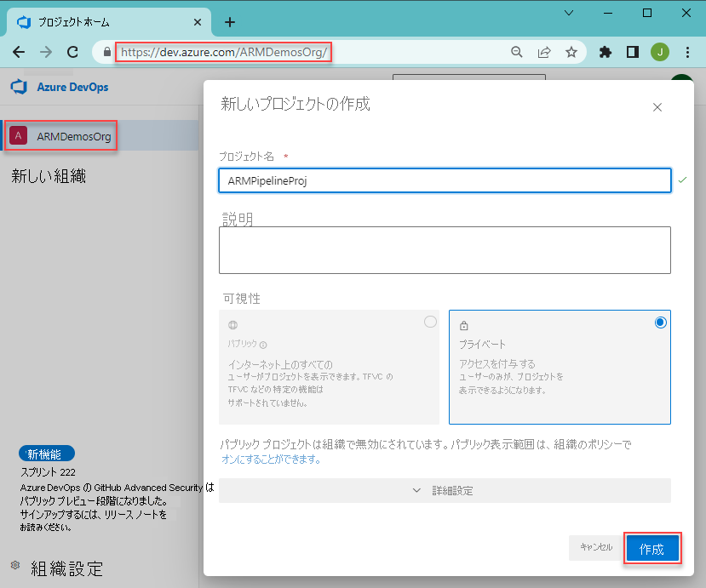Click the browser forward arrow

pyautogui.click(x=45, y=52)
